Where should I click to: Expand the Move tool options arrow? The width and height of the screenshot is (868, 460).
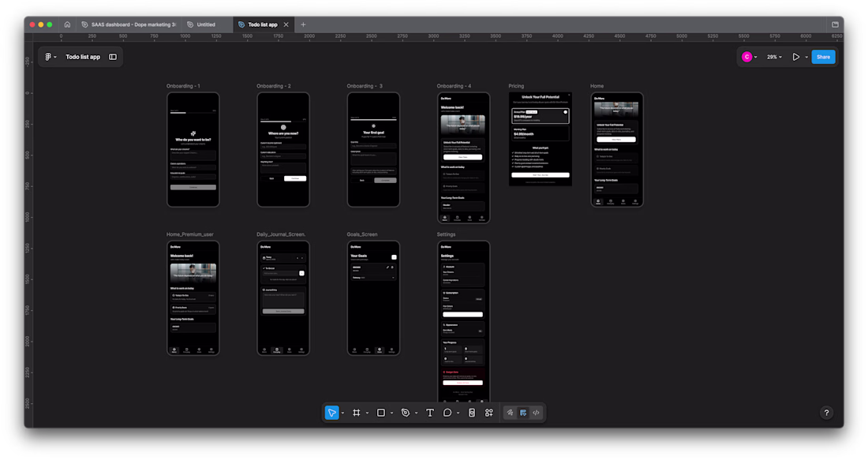(x=342, y=413)
